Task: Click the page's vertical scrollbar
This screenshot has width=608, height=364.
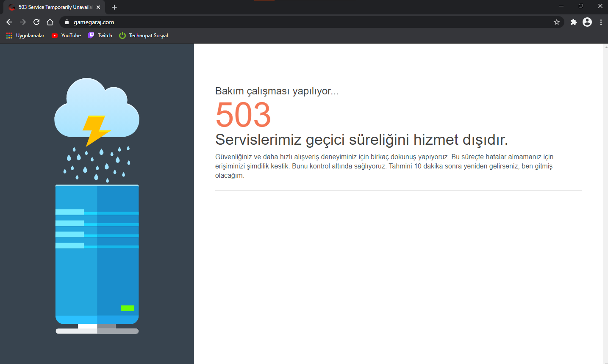Action: tap(605, 204)
